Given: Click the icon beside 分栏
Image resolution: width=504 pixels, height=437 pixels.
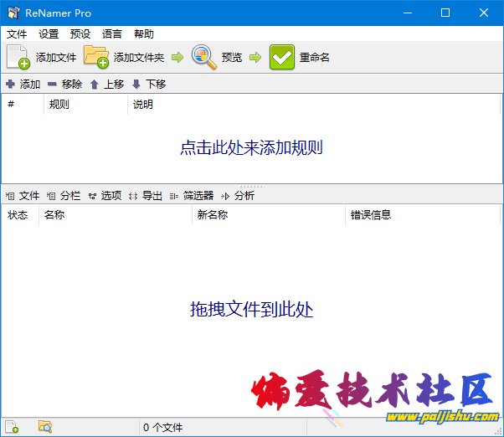Looking at the screenshot, I should (51, 196).
